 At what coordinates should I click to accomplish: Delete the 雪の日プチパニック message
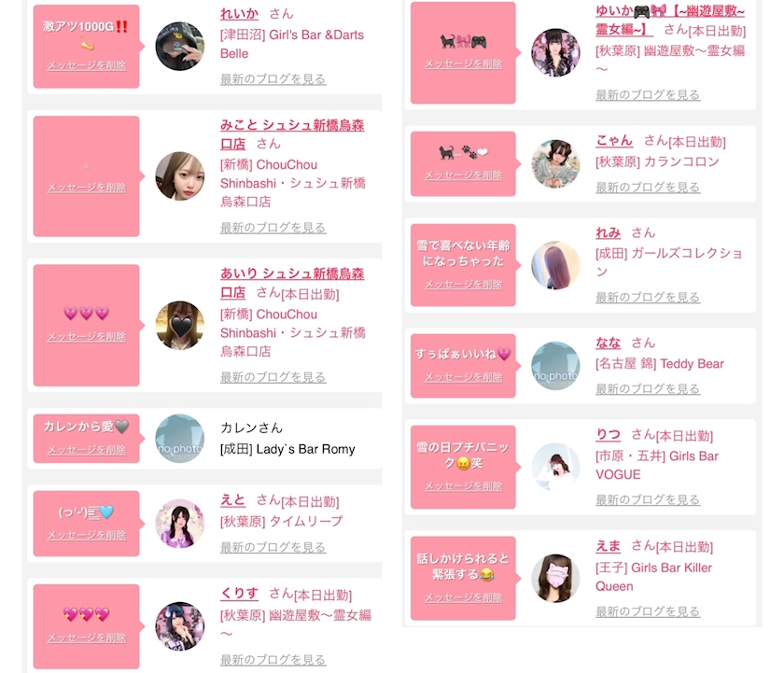click(x=464, y=485)
